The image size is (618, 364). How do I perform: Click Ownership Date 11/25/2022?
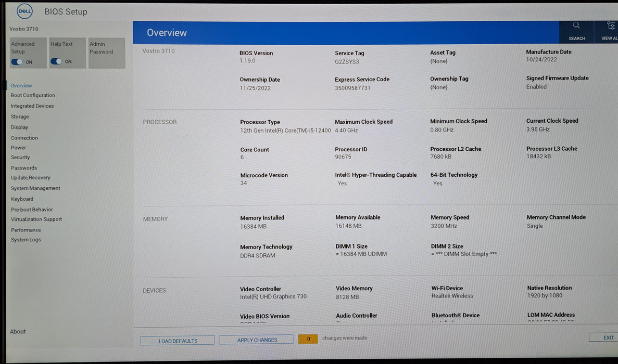[256, 88]
